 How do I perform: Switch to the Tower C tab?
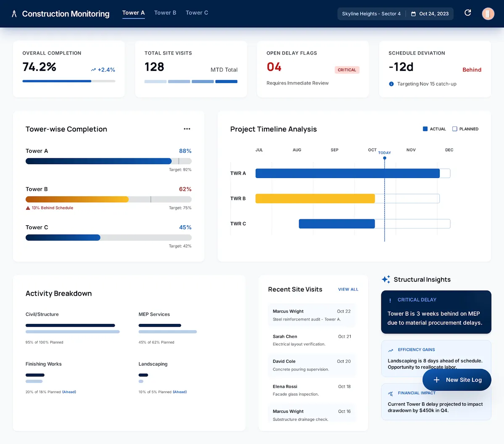[197, 13]
